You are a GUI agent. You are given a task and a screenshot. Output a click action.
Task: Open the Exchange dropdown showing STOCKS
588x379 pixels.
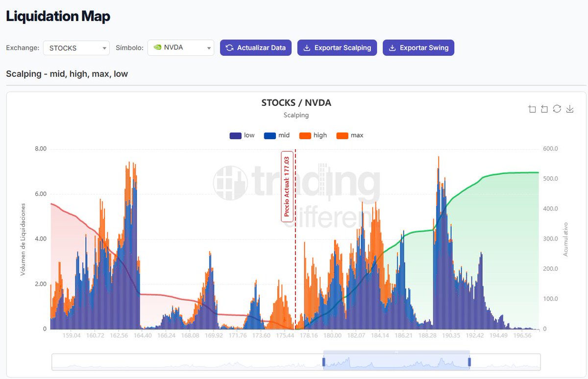pos(76,48)
